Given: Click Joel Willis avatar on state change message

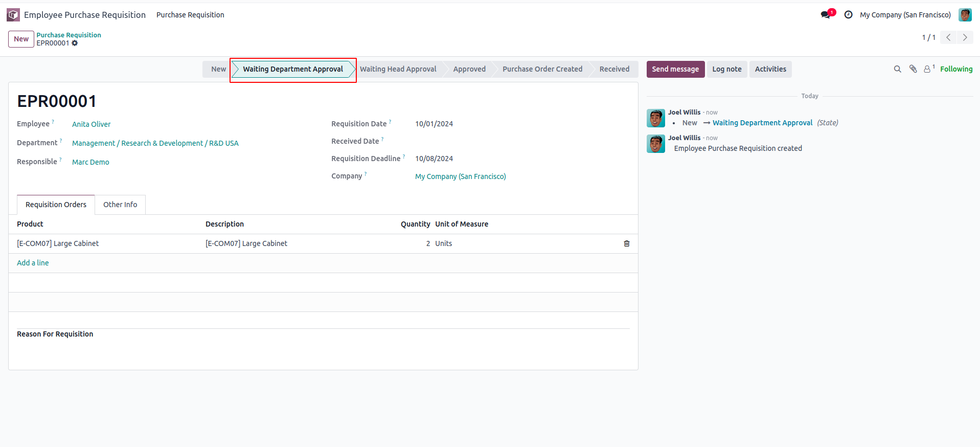Looking at the screenshot, I should pos(655,118).
